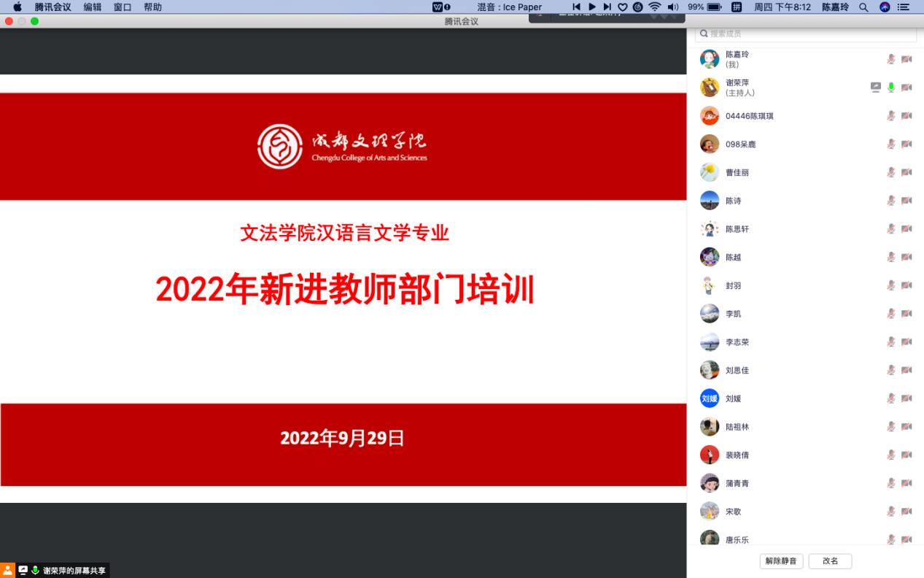Open the 窗口 menu in menu bar
This screenshot has height=578, width=924.
click(123, 7)
